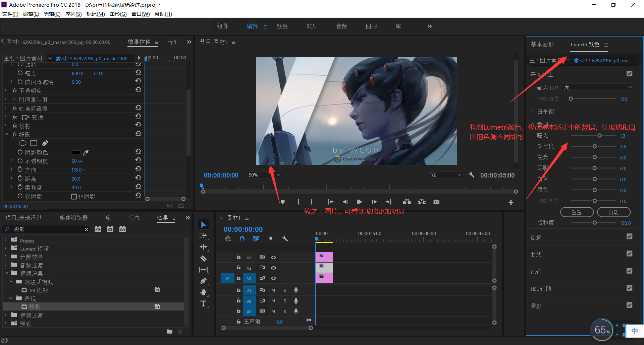
Task: Select the Type tool
Action: click(203, 304)
